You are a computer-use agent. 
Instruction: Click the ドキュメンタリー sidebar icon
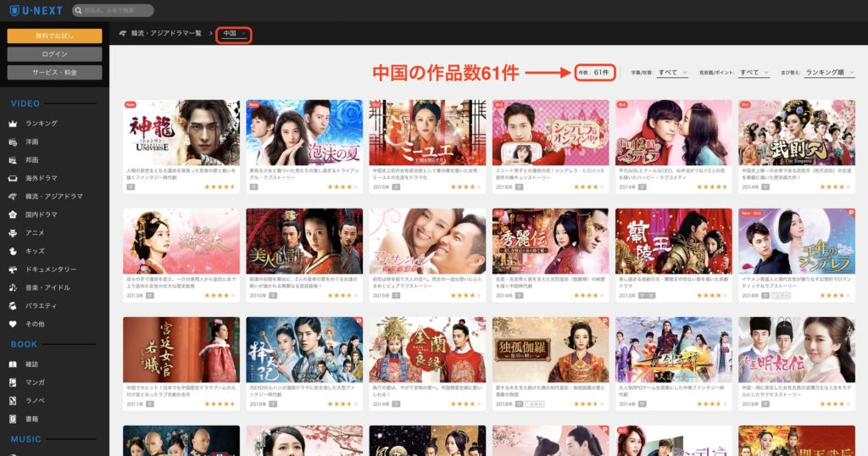point(13,270)
